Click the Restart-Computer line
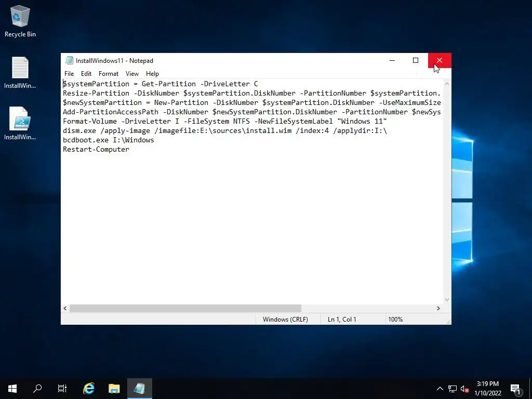The width and height of the screenshot is (532, 399). pos(96,149)
